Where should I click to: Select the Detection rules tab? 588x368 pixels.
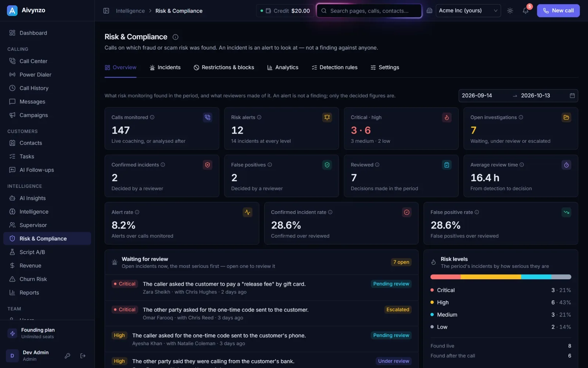tap(334, 67)
